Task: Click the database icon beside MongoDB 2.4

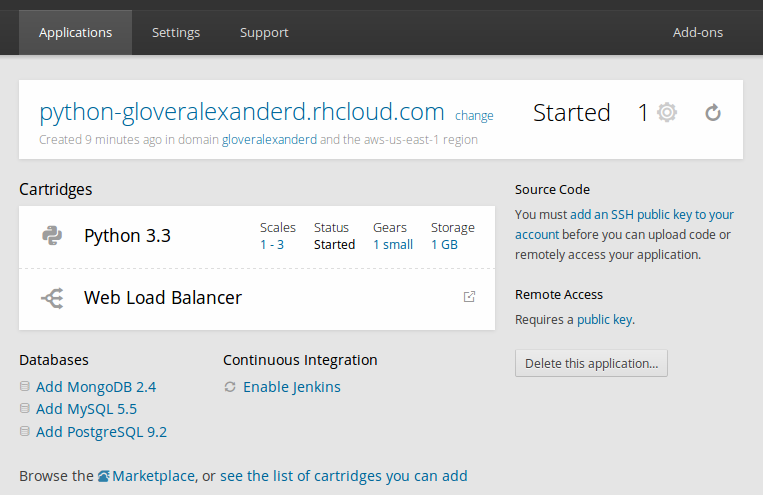Action: coord(25,386)
